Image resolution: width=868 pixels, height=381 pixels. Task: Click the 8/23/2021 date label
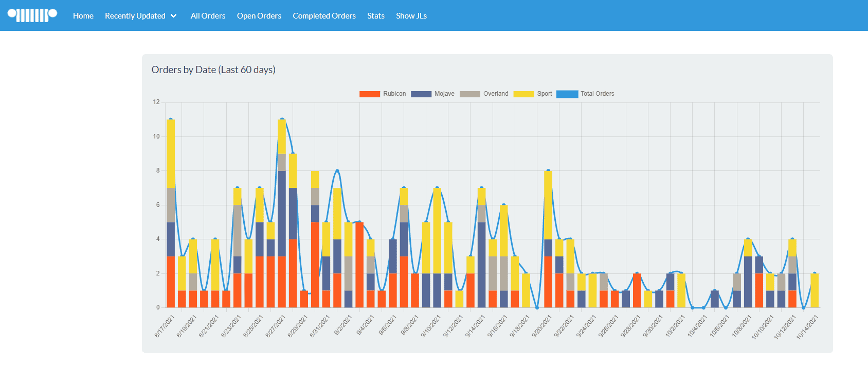click(x=231, y=326)
